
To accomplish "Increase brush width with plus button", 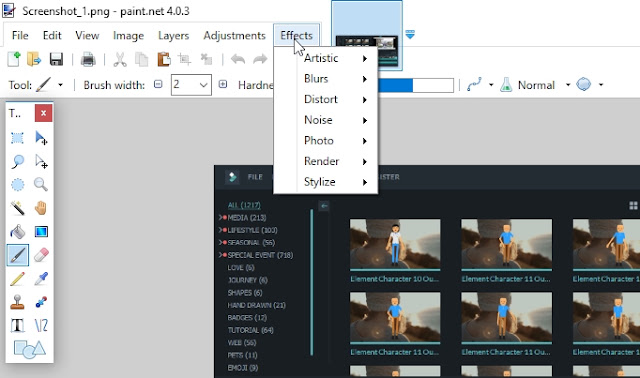I will click(222, 84).
